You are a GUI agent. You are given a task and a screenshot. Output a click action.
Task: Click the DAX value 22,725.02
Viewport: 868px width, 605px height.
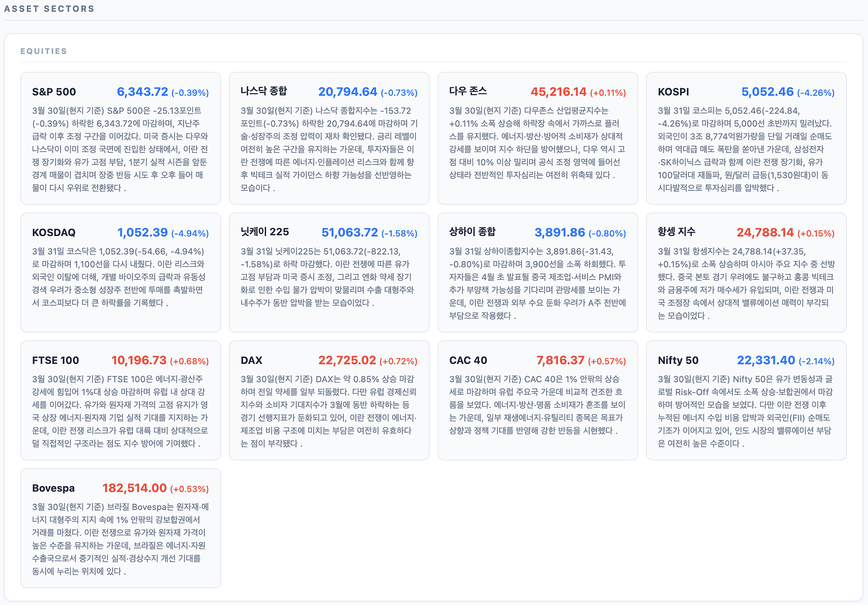[347, 360]
